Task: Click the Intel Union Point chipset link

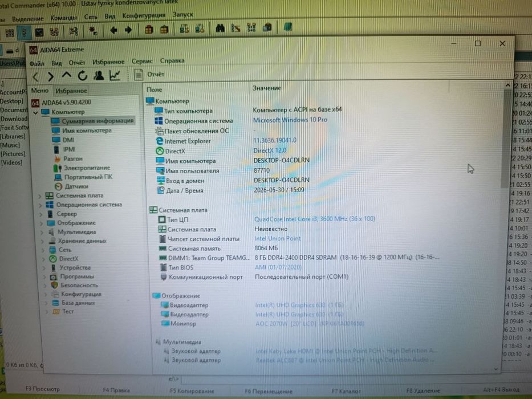Action: point(278,238)
